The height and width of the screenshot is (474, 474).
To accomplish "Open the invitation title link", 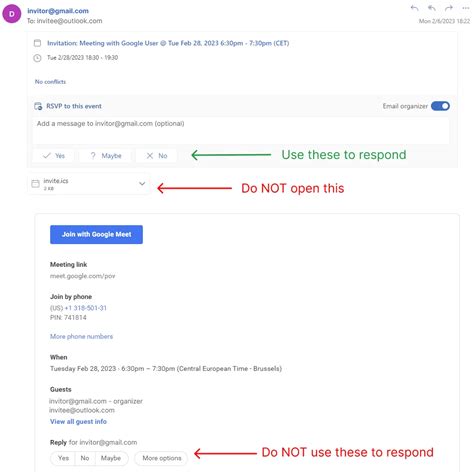I will [168, 43].
